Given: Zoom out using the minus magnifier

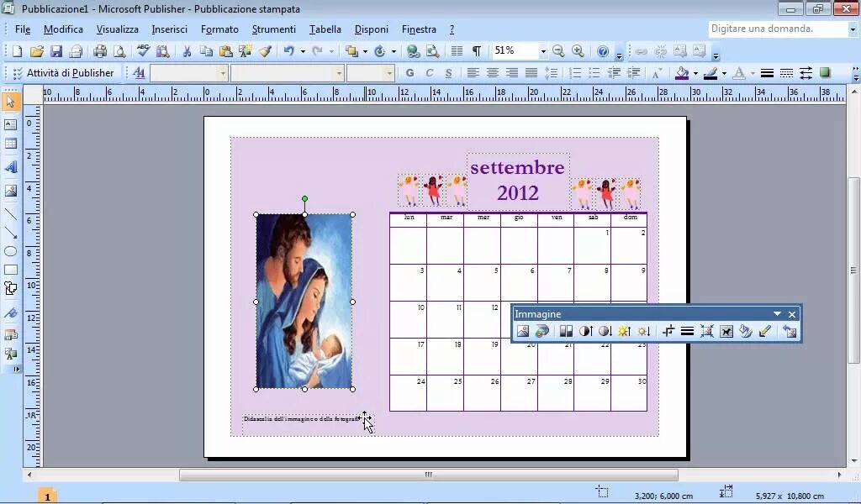Looking at the screenshot, I should [x=558, y=51].
